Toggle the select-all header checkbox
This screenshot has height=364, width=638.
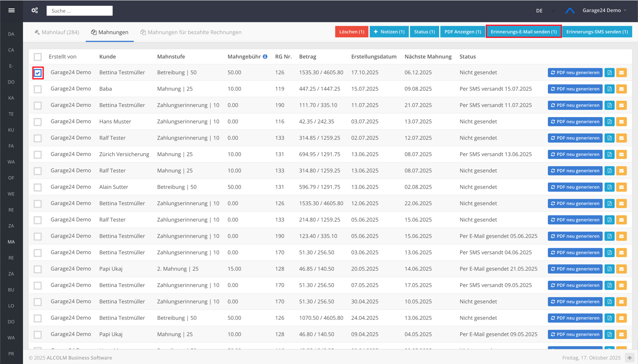[x=38, y=57]
